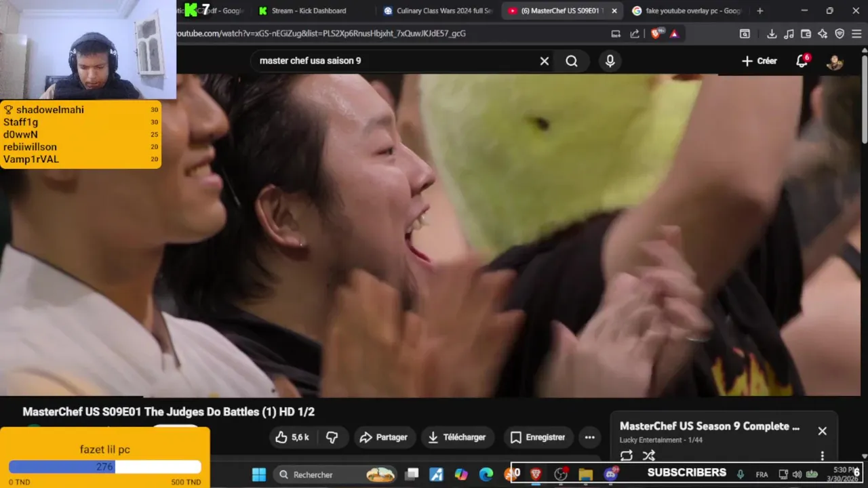Dislike the video with thumbs down
868x488 pixels.
332,437
